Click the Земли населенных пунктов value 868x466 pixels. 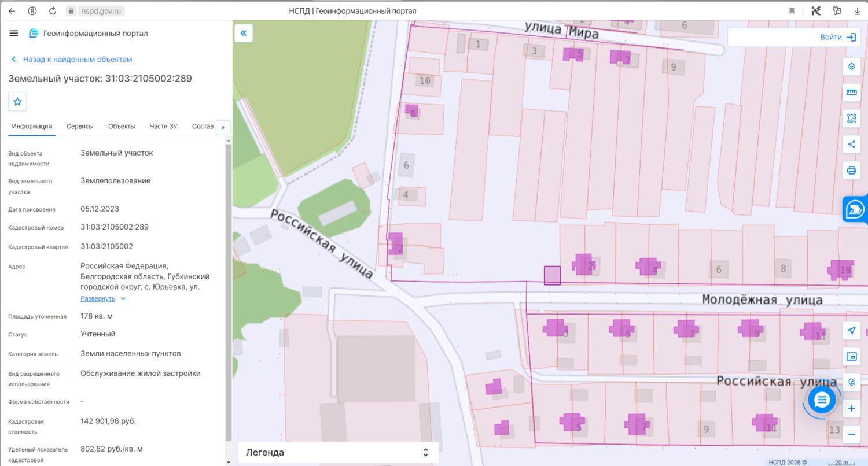click(131, 353)
